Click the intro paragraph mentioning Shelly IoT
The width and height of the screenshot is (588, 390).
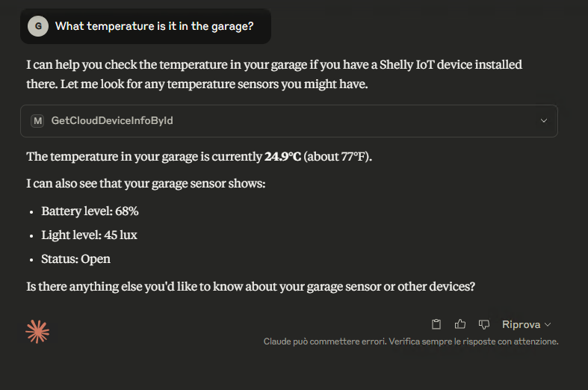(274, 74)
